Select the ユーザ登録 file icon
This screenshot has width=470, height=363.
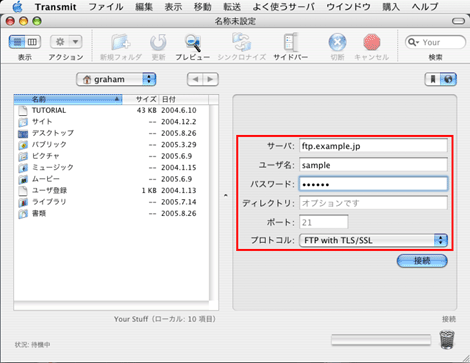pyautogui.click(x=23, y=191)
